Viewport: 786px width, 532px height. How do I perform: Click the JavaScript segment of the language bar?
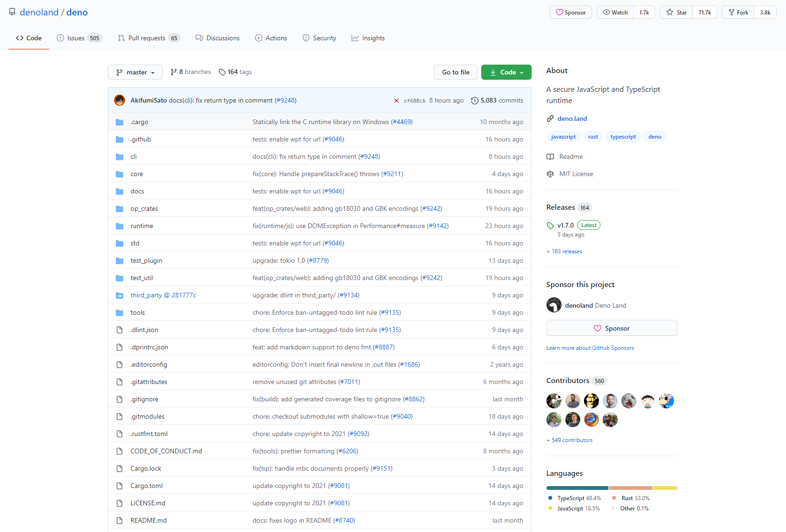pos(665,488)
